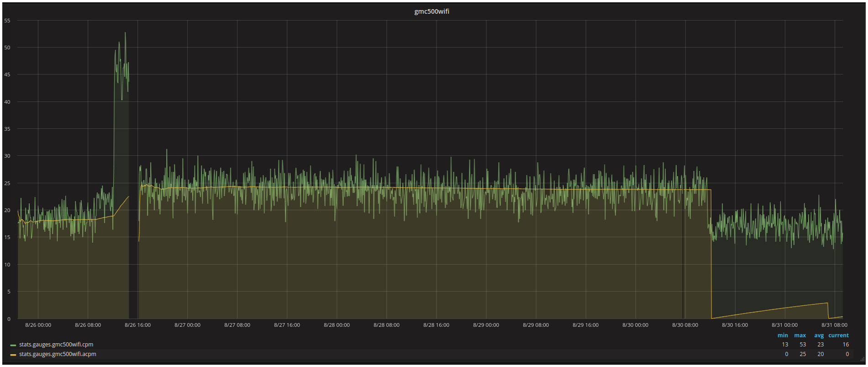Click the y-axis label 35
The image size is (868, 367).
point(7,129)
